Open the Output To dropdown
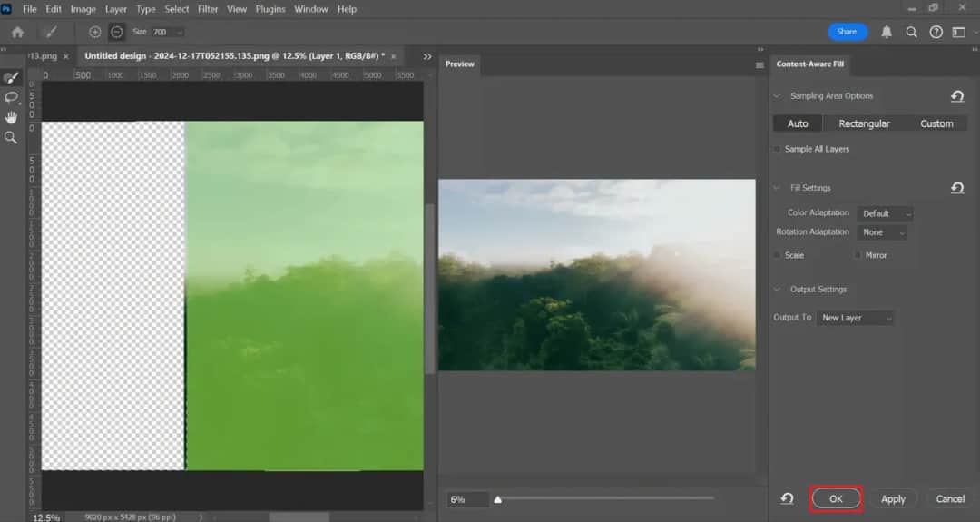980x522 pixels. [x=856, y=318]
